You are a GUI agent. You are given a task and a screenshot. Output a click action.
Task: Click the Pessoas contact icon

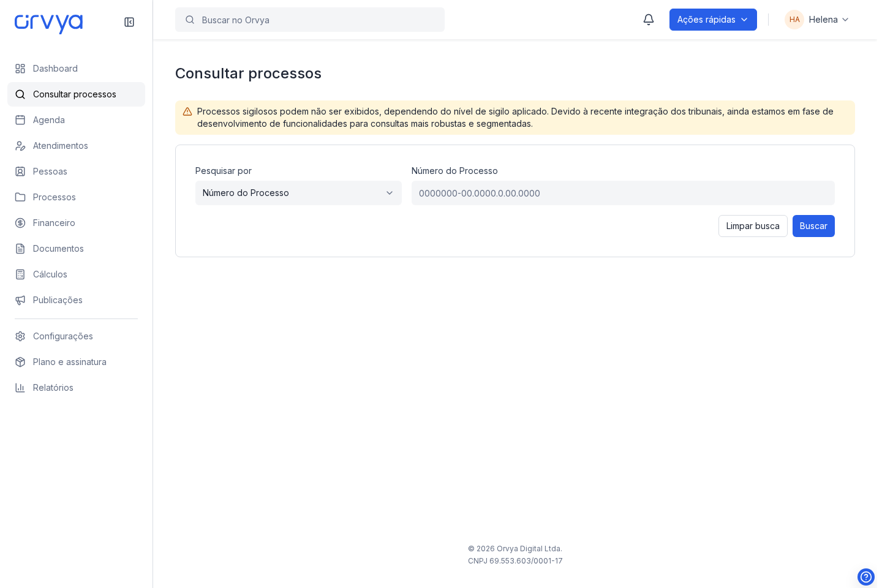[20, 171]
